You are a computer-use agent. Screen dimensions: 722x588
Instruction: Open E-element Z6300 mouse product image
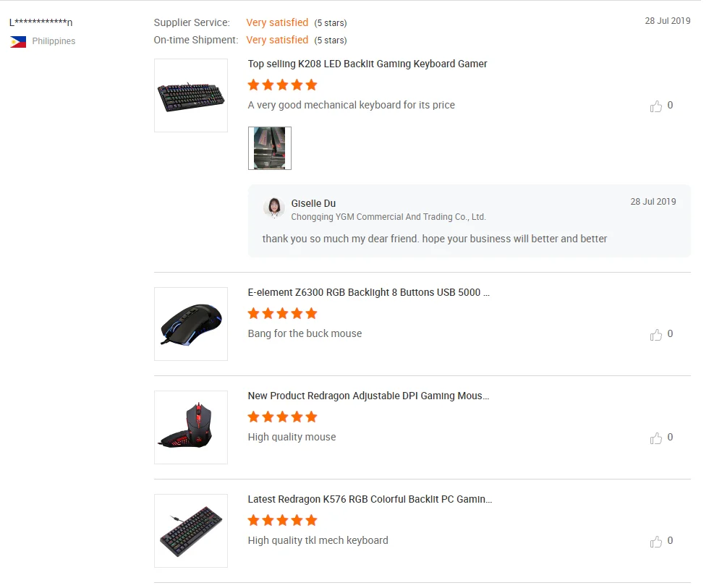tap(191, 324)
